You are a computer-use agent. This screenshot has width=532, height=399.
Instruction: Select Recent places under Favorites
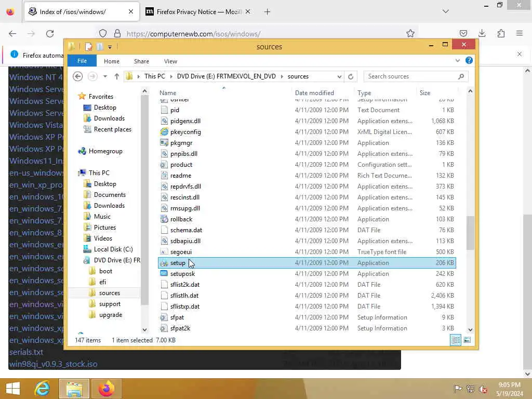113,129
